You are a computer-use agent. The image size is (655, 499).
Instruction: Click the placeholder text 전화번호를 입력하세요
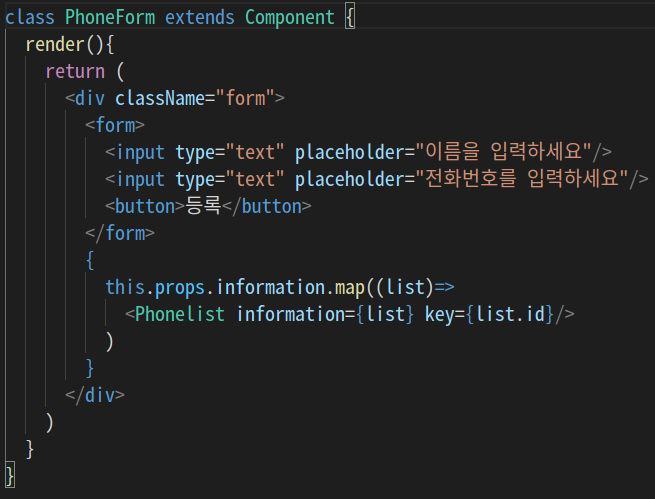[522, 178]
